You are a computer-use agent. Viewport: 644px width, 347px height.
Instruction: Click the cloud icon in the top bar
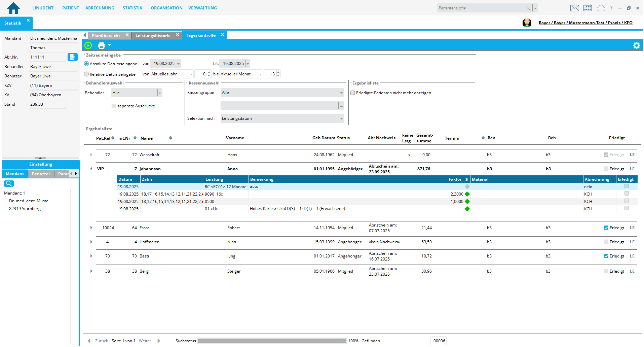(x=601, y=8)
